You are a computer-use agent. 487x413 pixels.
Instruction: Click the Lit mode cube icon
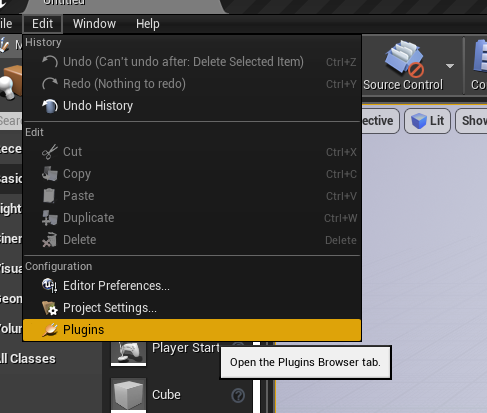pos(419,121)
